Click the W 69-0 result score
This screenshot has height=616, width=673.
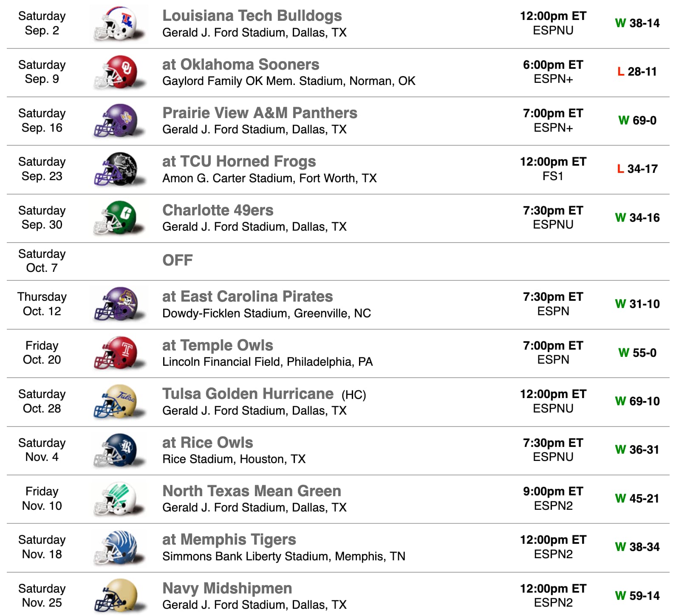[637, 121]
